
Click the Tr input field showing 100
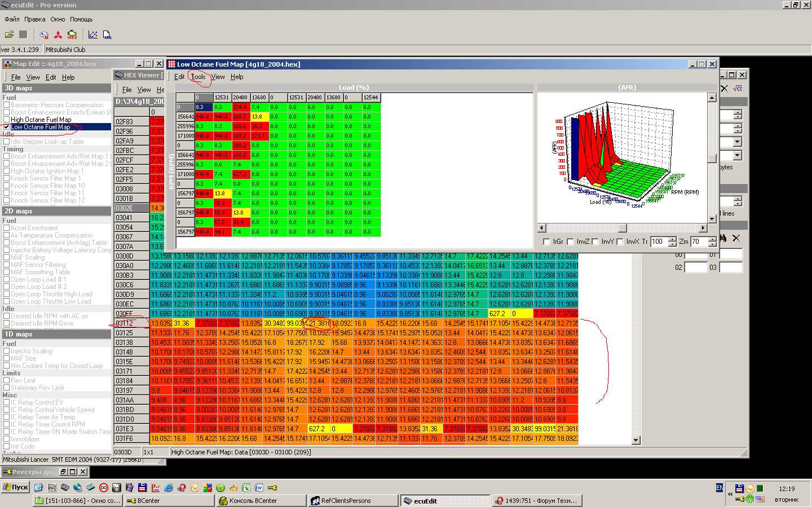point(659,242)
